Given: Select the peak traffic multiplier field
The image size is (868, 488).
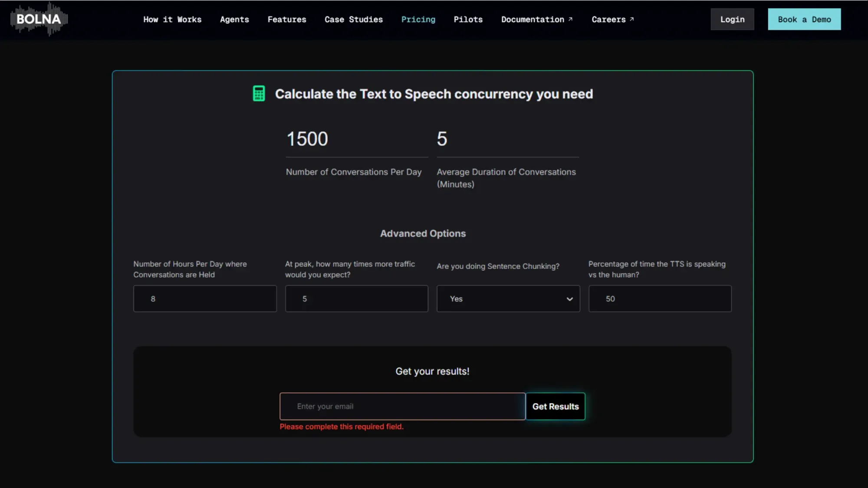Looking at the screenshot, I should (x=356, y=299).
